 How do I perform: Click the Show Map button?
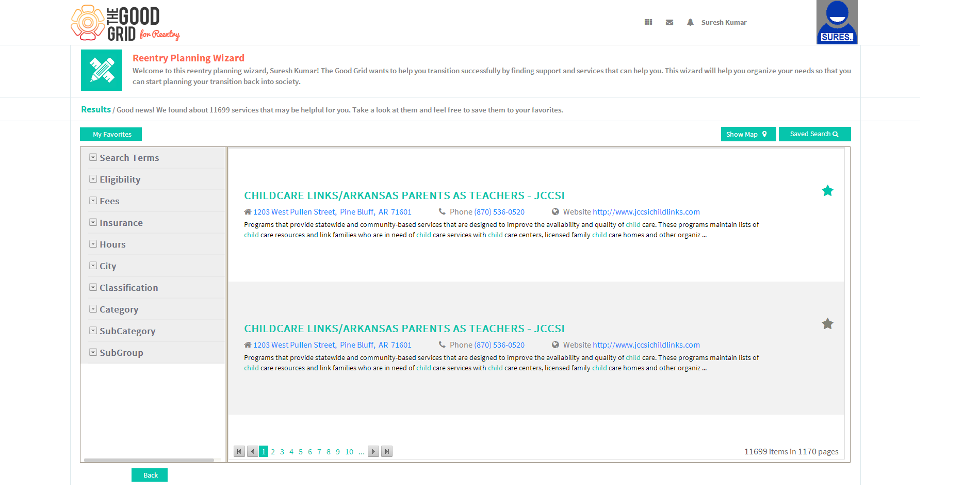[x=748, y=134]
